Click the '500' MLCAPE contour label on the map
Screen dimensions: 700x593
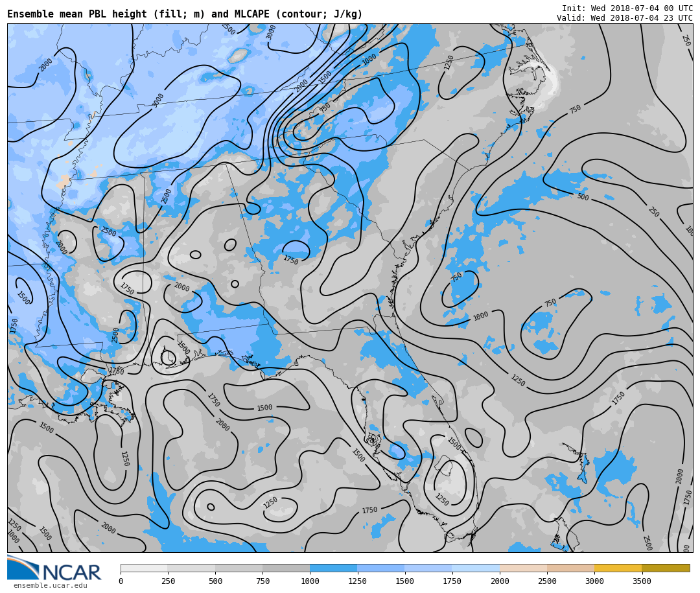point(583,197)
